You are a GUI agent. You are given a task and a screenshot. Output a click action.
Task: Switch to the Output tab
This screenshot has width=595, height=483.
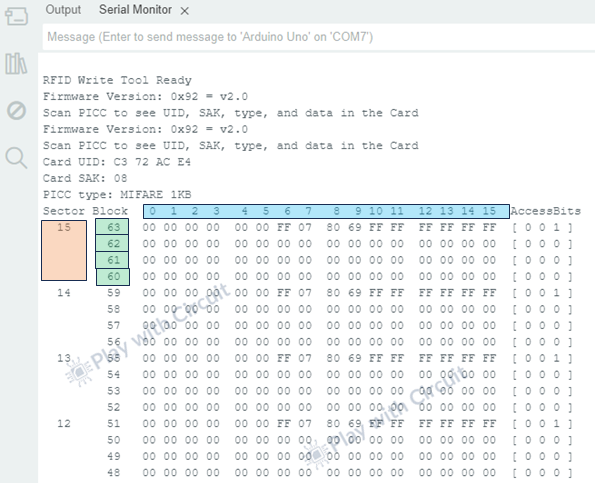[x=63, y=9]
